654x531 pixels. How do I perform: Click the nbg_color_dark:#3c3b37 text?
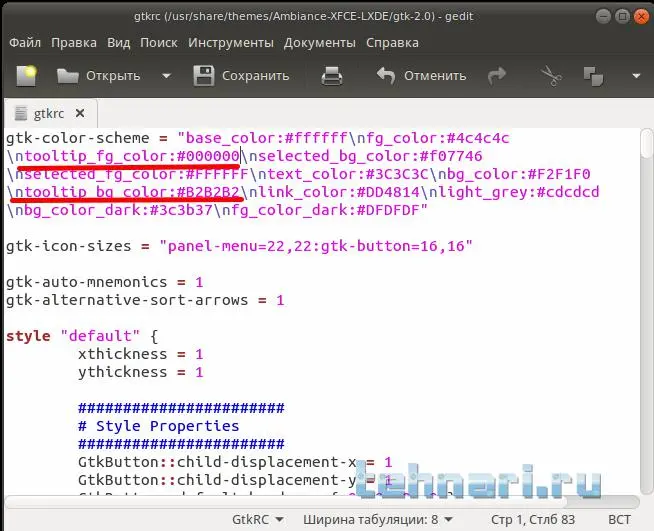pos(114,210)
